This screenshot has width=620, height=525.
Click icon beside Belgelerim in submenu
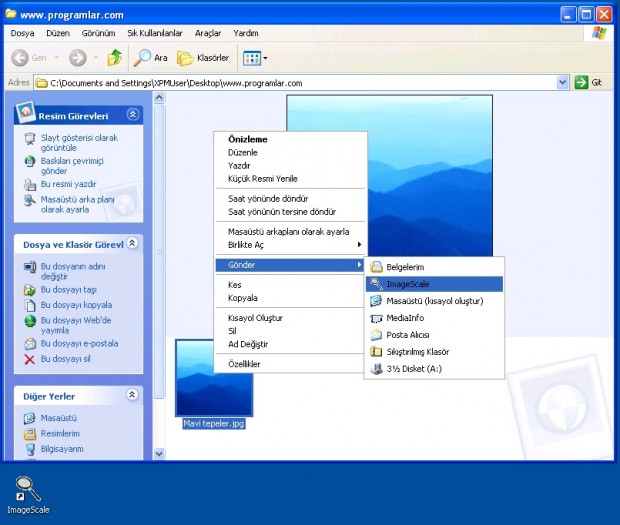[376, 267]
